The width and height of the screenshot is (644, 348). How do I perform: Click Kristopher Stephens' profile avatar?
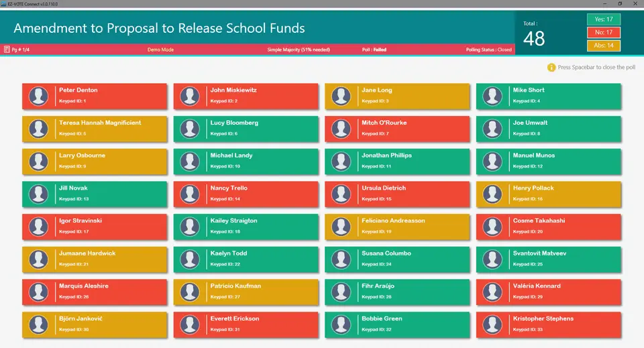point(492,325)
